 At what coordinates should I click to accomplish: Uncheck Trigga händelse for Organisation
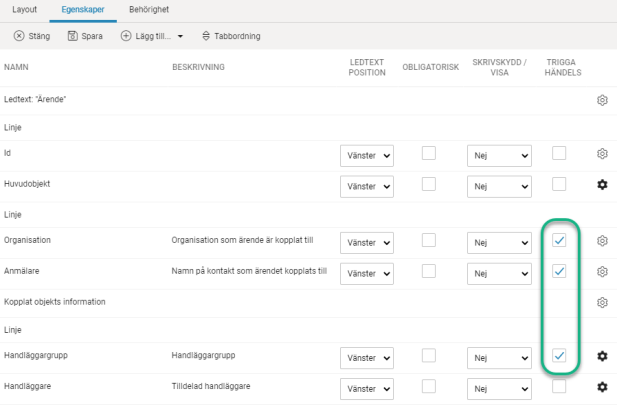tap(559, 240)
